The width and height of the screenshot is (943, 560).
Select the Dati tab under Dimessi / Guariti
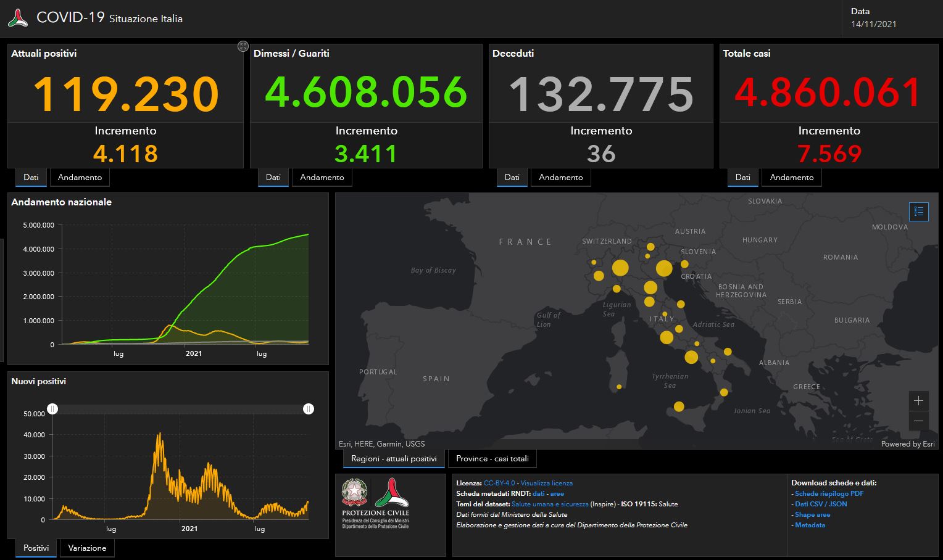(x=273, y=177)
